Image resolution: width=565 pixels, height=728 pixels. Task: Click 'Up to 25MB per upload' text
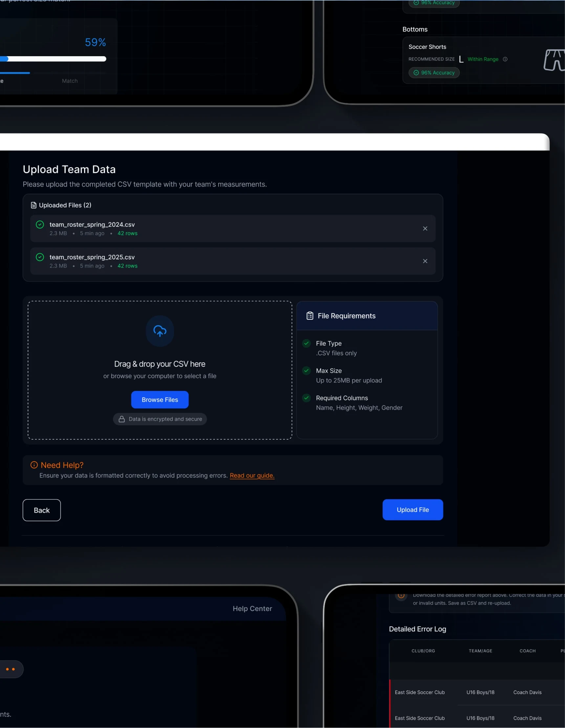click(x=349, y=380)
